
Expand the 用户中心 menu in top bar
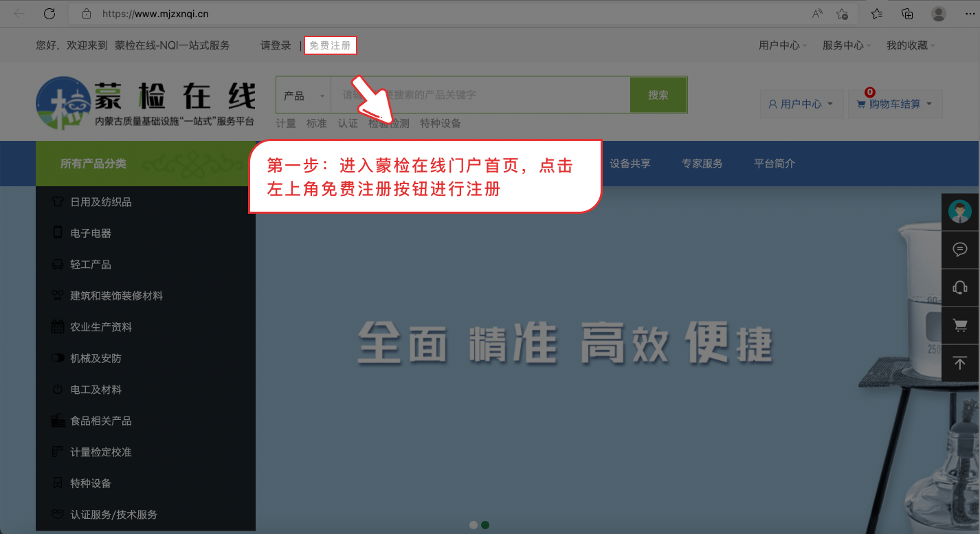(783, 45)
